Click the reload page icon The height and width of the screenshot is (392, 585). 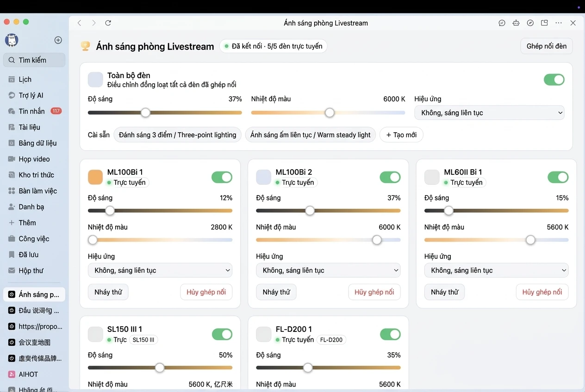click(x=108, y=23)
